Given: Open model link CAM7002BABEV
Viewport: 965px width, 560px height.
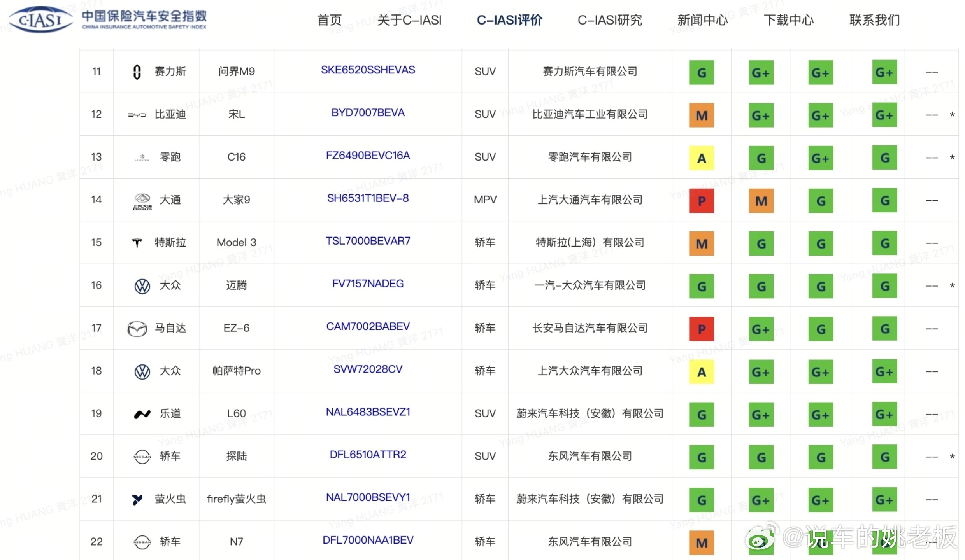Looking at the screenshot, I should point(368,327).
